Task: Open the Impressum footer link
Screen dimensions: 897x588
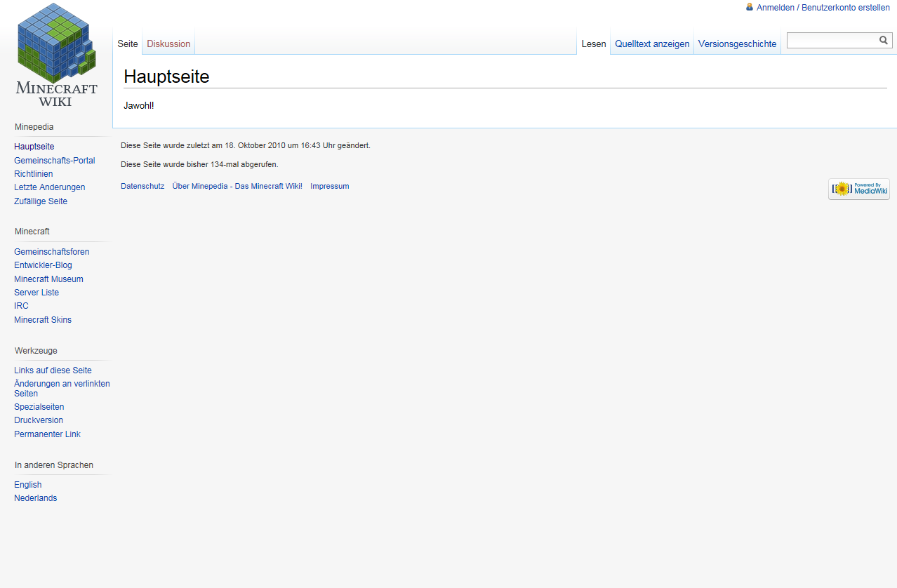Action: (x=330, y=186)
